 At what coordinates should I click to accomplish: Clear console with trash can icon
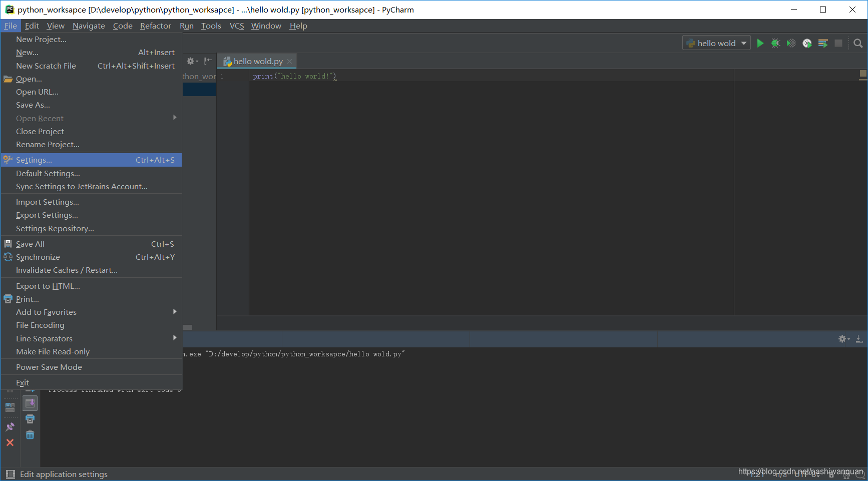[x=30, y=434]
